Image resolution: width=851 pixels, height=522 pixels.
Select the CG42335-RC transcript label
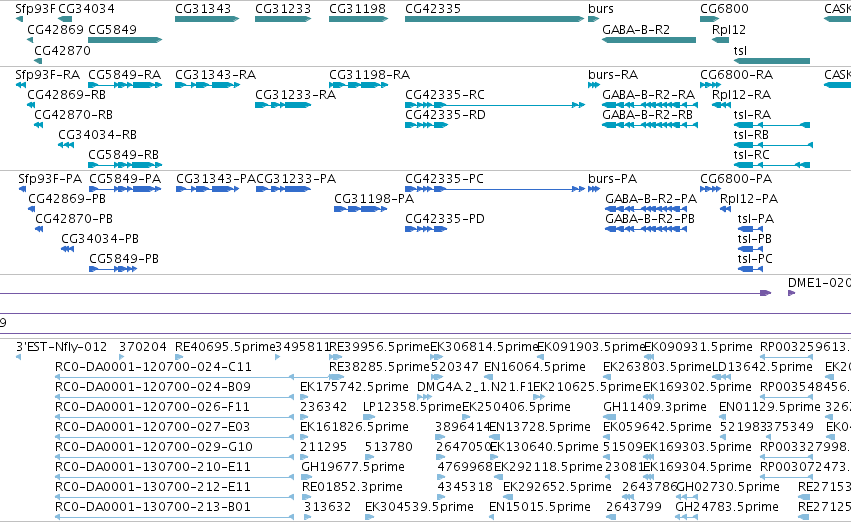(x=444, y=94)
